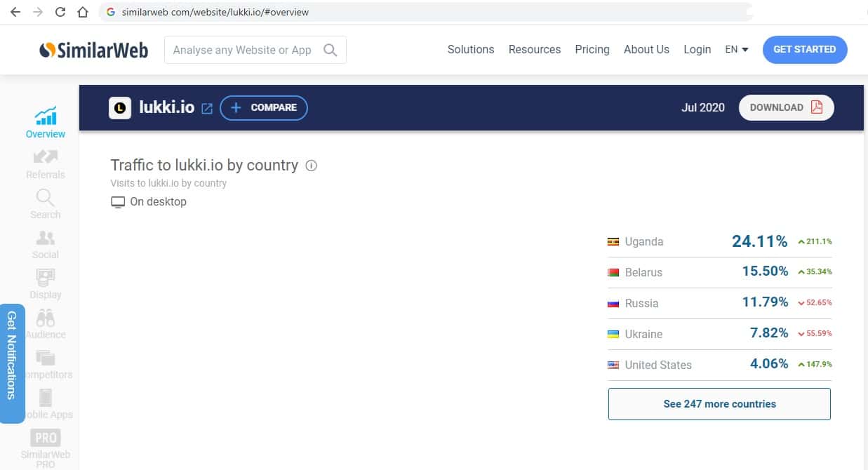Click the info icon beside traffic heading

[x=312, y=166]
